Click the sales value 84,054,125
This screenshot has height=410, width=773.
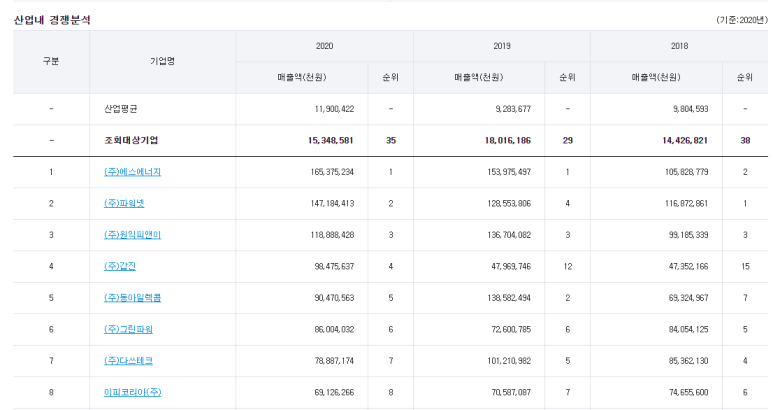pos(689,330)
